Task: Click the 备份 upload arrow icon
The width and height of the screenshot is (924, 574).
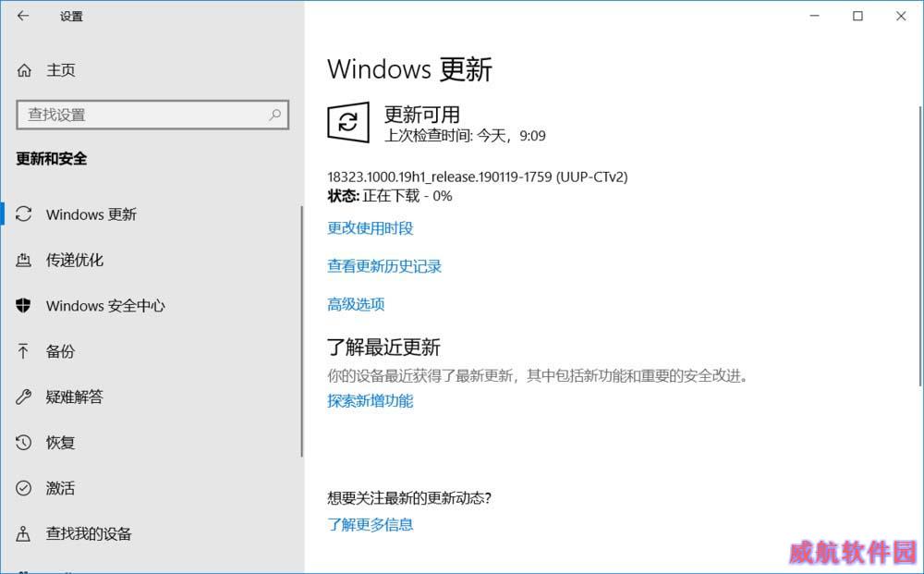Action: click(x=23, y=351)
